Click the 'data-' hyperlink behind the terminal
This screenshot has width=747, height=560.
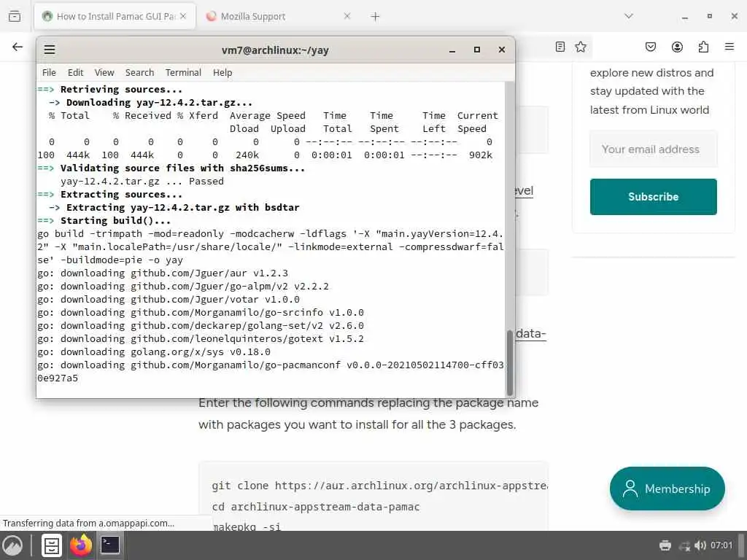[530, 334]
